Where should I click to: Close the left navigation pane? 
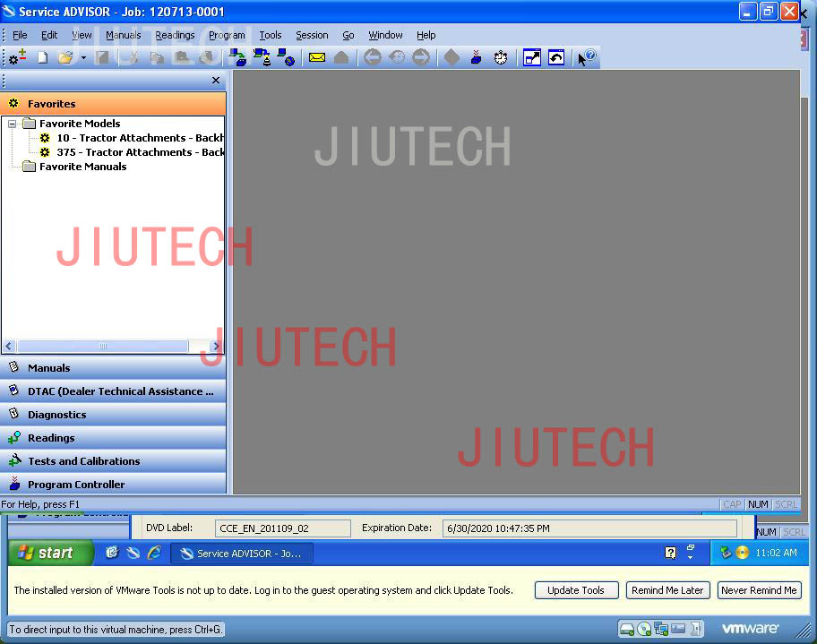216,81
